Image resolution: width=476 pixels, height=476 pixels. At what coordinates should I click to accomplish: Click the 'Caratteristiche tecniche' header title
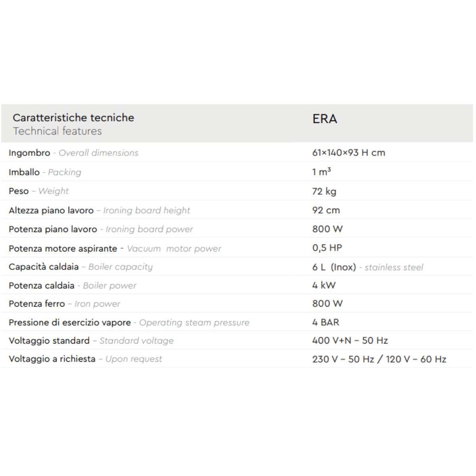tap(73, 118)
